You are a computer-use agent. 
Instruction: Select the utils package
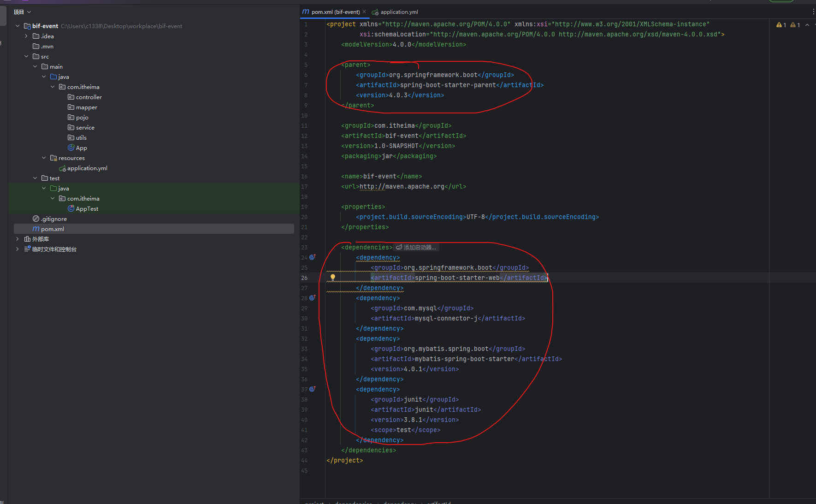pos(77,138)
